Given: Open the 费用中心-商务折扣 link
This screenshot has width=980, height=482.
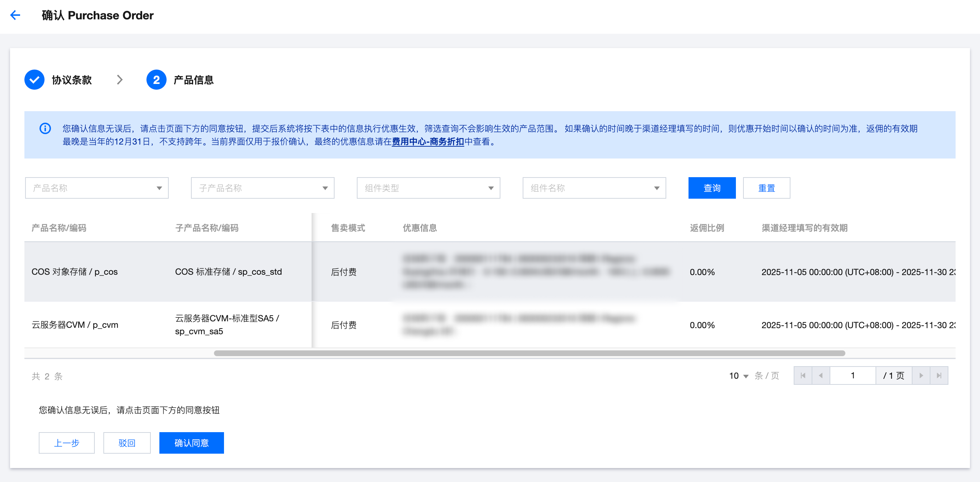Looking at the screenshot, I should (x=428, y=142).
